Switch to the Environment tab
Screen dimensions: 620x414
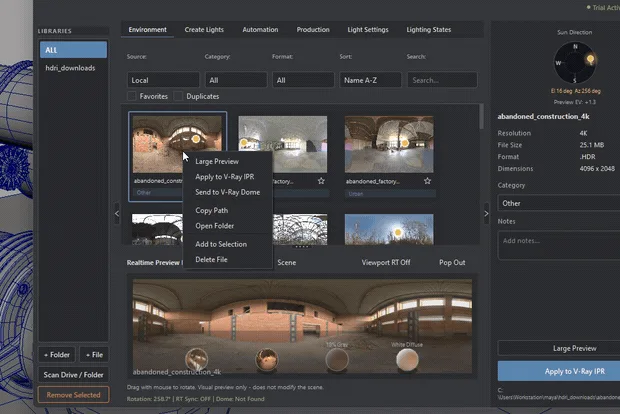click(147, 30)
